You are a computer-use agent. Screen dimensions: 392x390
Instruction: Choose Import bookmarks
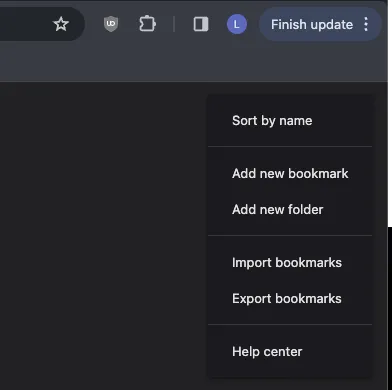(x=290, y=262)
